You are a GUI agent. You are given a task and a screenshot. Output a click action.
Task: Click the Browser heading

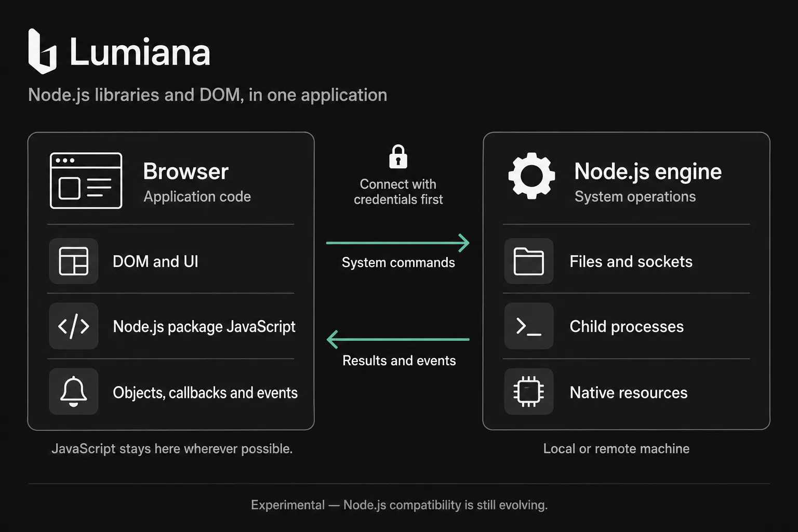[186, 171]
